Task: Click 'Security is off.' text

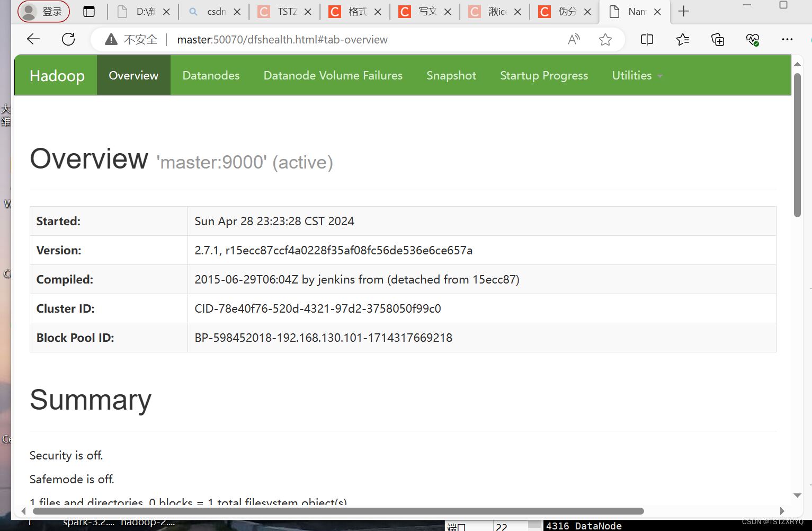Action: (x=66, y=455)
